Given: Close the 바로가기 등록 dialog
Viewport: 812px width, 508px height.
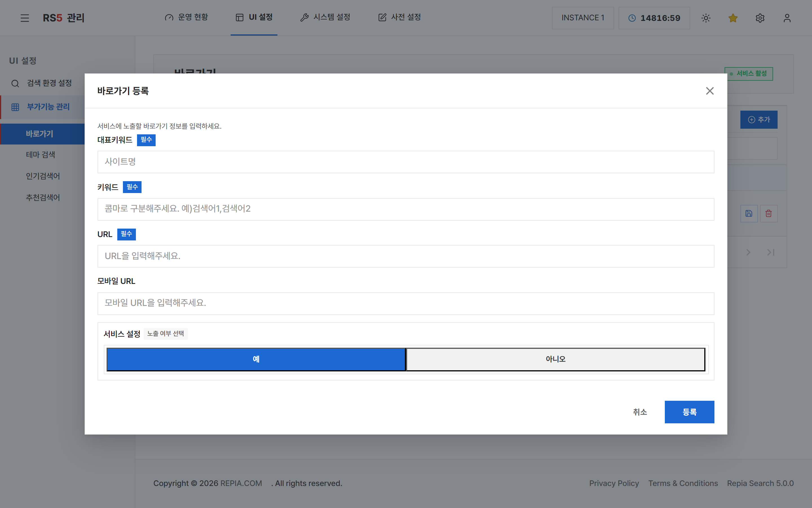Looking at the screenshot, I should click(x=710, y=91).
